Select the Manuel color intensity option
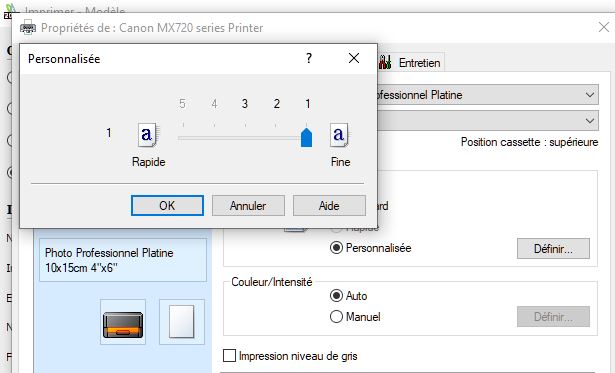The width and height of the screenshot is (615, 373). coord(336,317)
